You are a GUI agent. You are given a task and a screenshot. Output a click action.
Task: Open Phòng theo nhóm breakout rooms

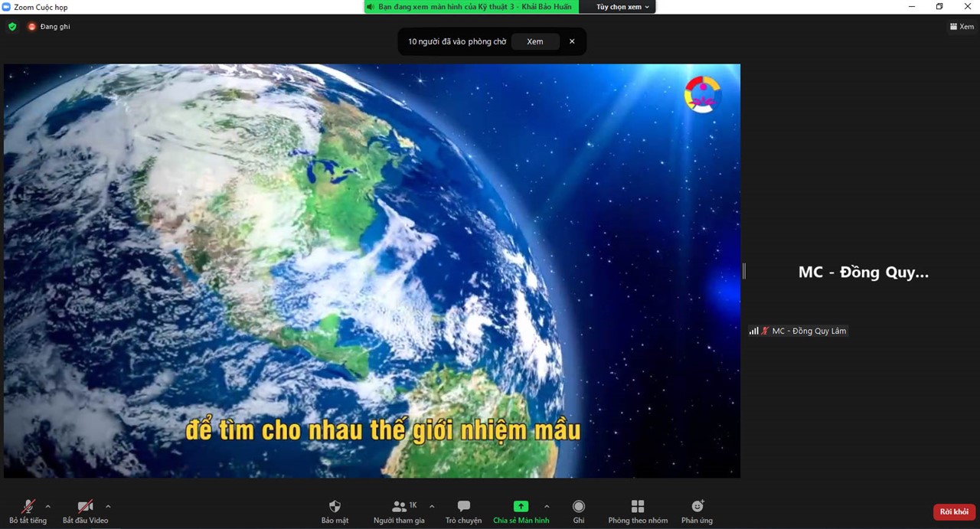[638, 512]
